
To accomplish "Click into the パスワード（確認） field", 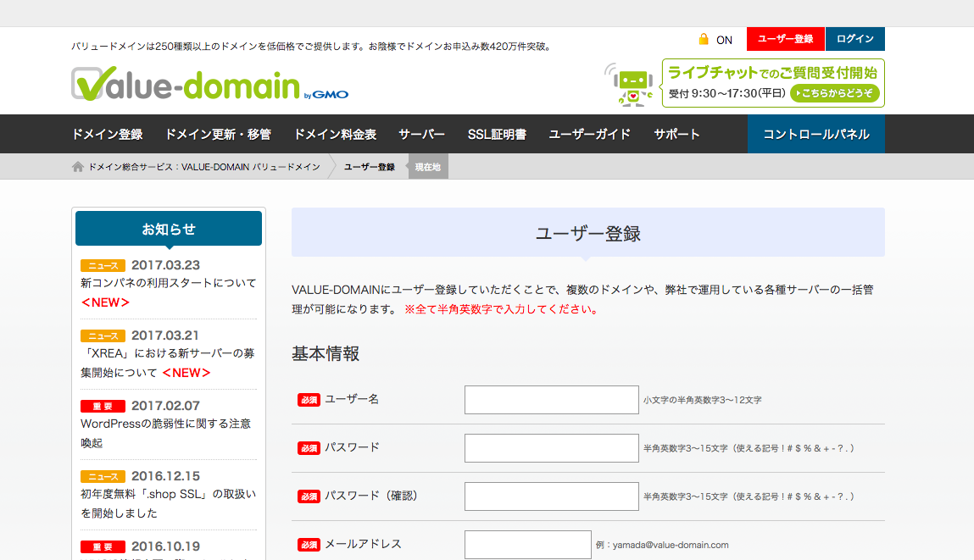I will 552,496.
